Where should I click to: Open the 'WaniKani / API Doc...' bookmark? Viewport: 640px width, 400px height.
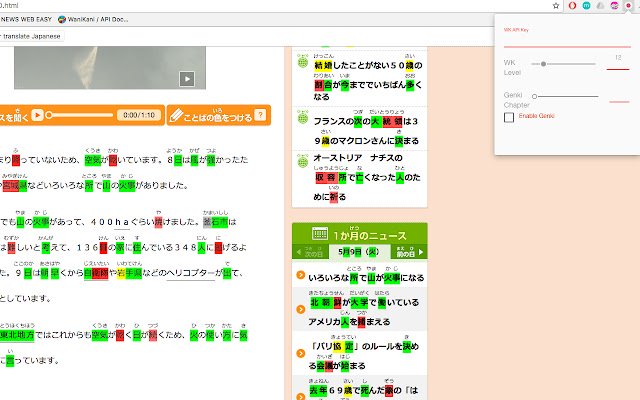93,19
